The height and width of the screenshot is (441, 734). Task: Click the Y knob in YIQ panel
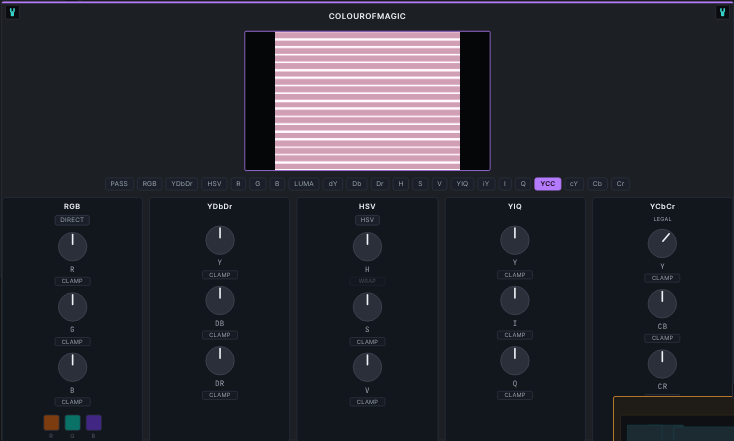514,240
